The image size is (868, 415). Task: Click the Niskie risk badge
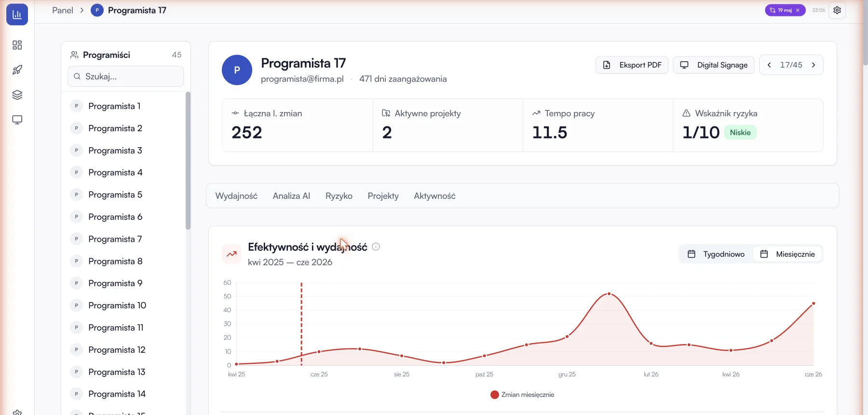coord(740,133)
